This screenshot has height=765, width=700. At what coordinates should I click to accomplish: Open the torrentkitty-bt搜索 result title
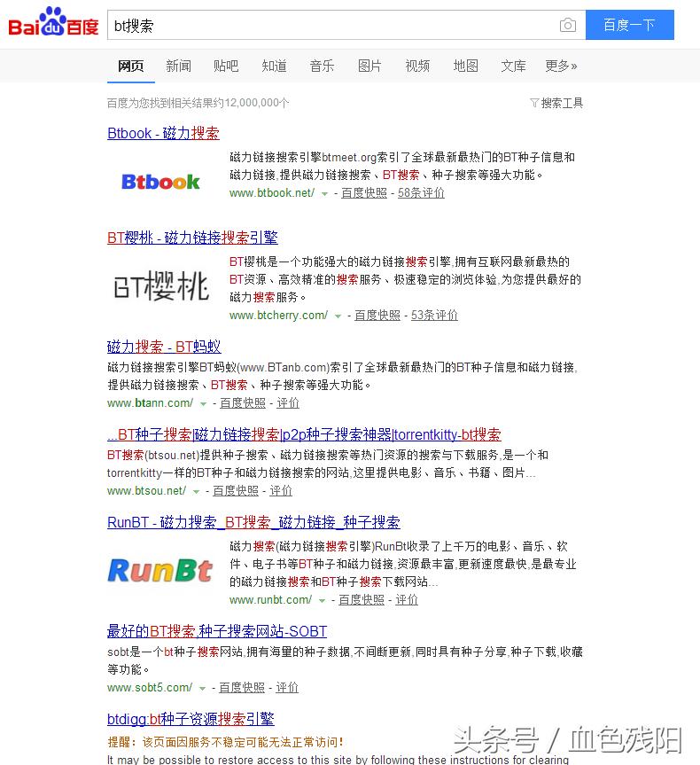pos(304,434)
